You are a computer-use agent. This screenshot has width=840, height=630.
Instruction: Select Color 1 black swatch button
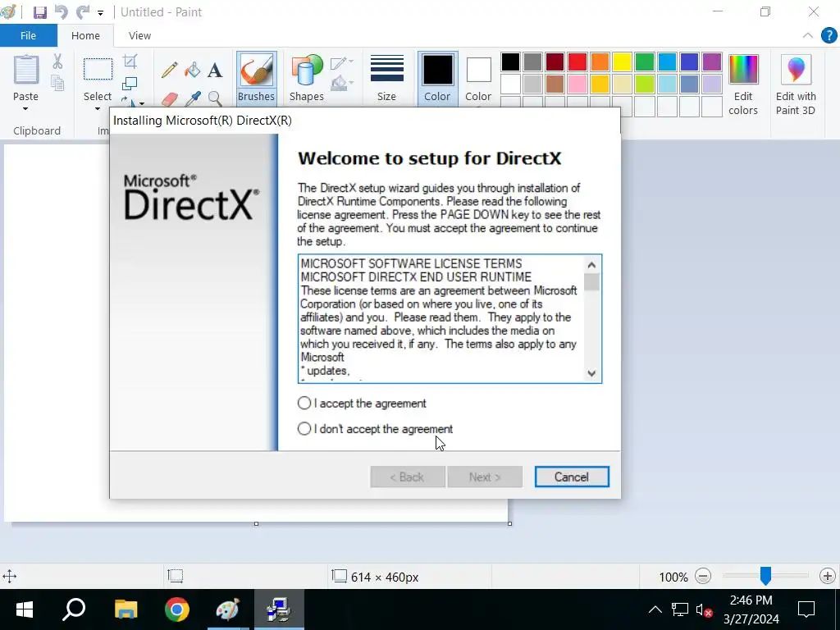coord(437,78)
